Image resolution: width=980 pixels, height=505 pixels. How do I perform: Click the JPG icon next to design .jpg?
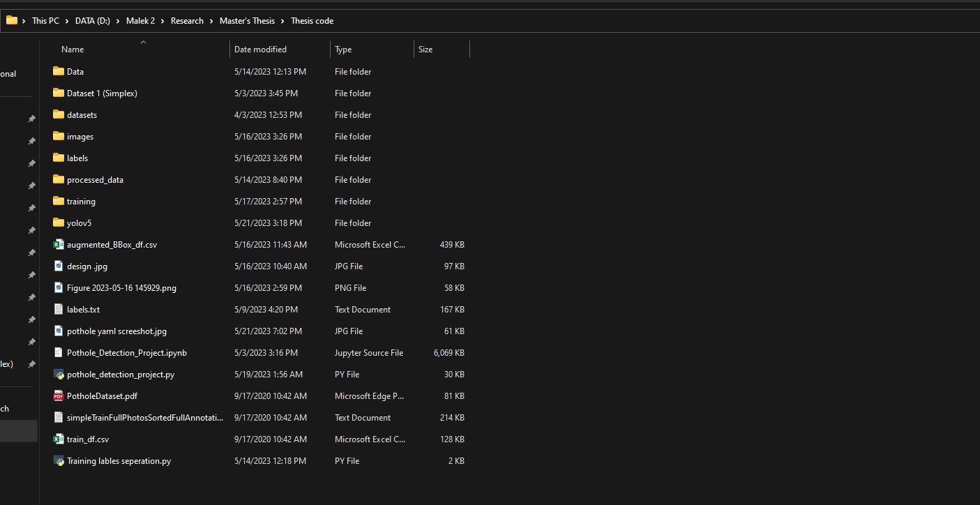pyautogui.click(x=58, y=266)
